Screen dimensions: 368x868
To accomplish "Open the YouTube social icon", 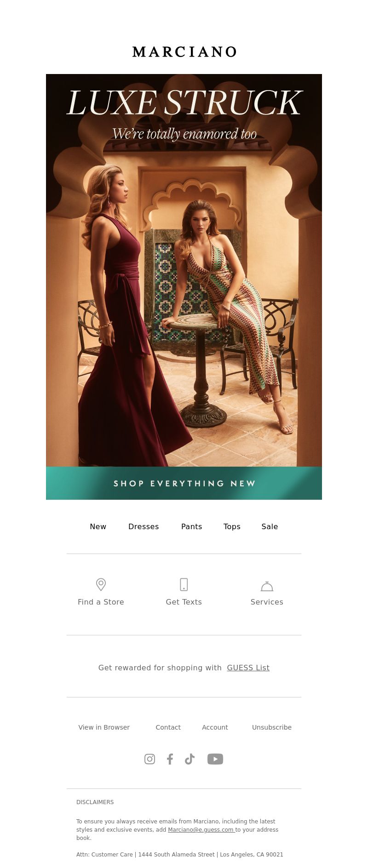I will [215, 759].
